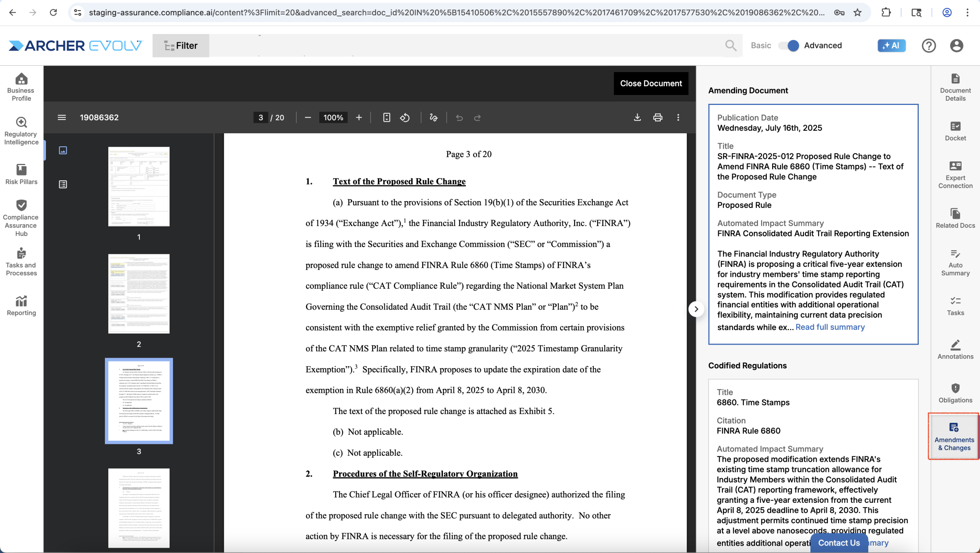Open the Tasks panel on right rail
The width and height of the screenshot is (980, 553).
click(x=955, y=306)
